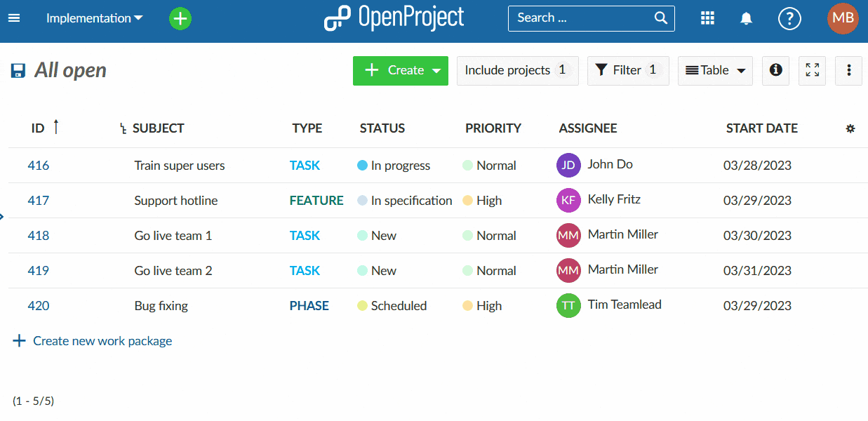Open column settings via gear icon
Screen dimensions: 868x421
click(850, 128)
